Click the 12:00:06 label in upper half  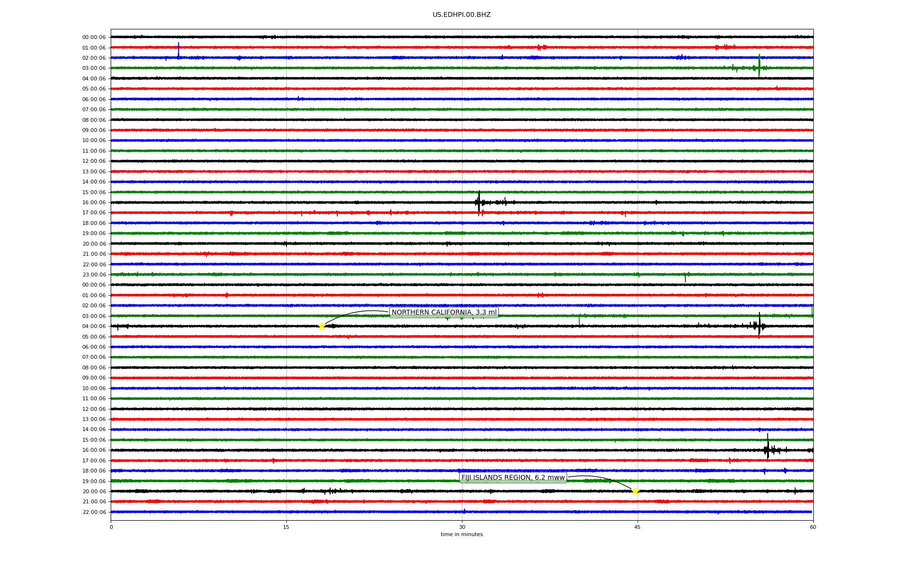94,161
